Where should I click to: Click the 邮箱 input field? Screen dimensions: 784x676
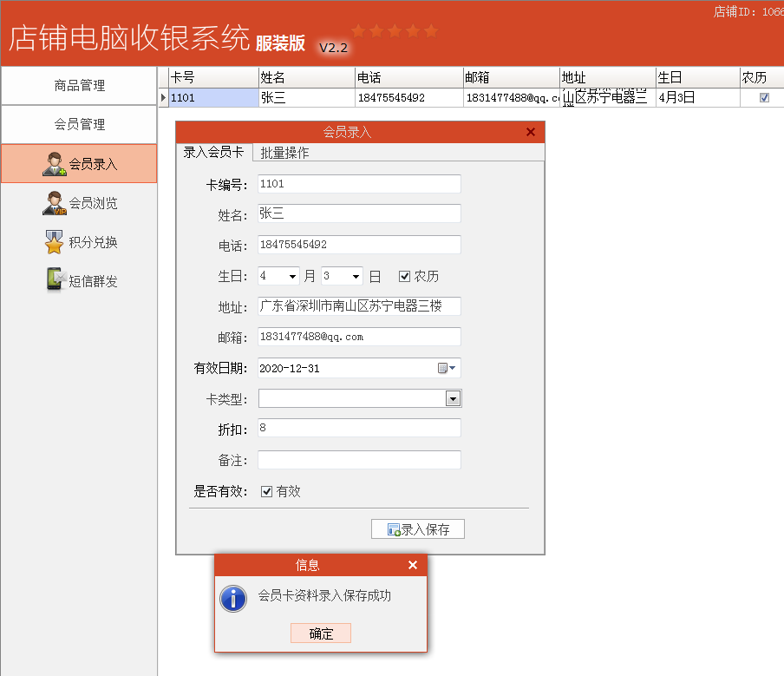point(359,337)
